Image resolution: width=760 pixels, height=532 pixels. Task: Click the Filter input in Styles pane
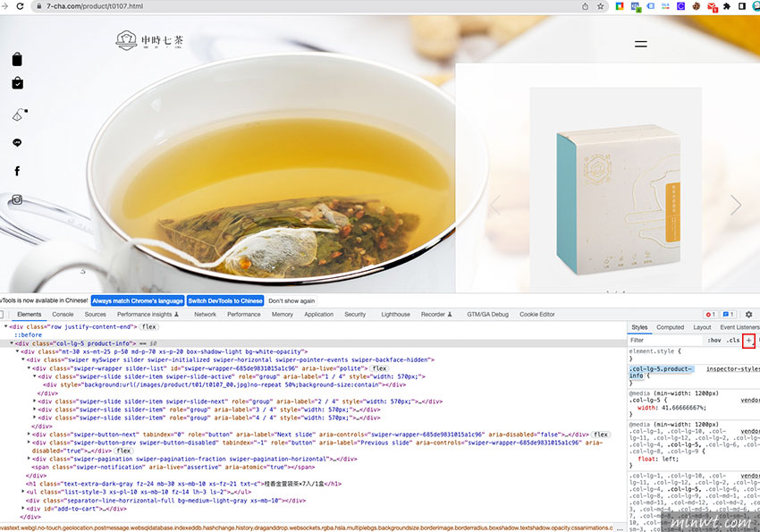pyautogui.click(x=662, y=341)
